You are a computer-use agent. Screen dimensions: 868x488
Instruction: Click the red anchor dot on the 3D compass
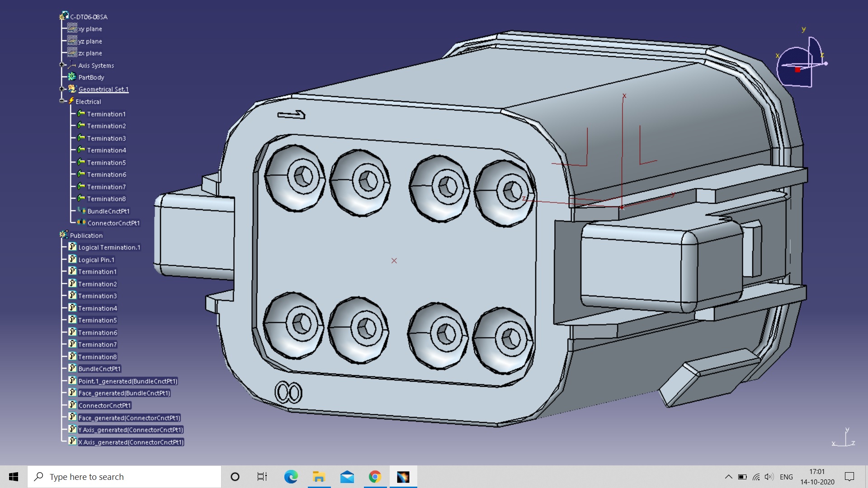pyautogui.click(x=798, y=69)
